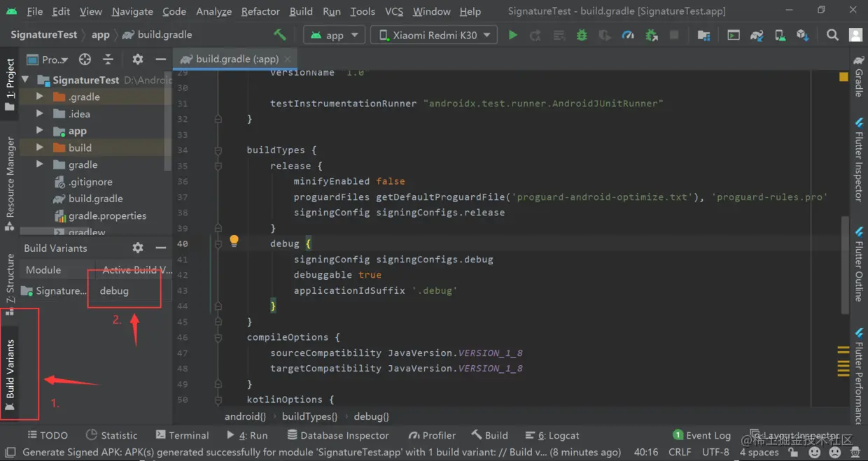Open the Profiler tool window

(432, 435)
